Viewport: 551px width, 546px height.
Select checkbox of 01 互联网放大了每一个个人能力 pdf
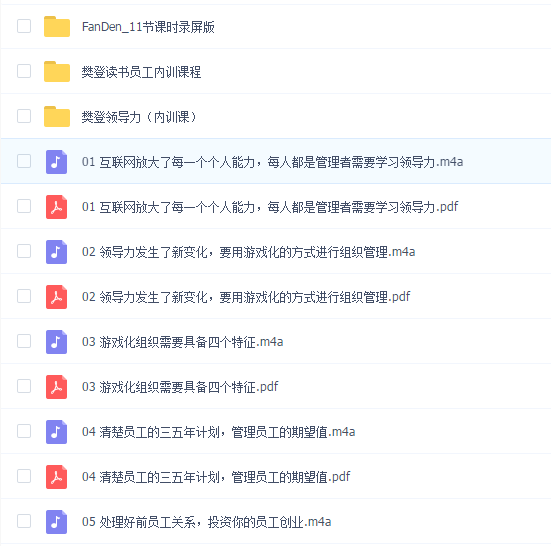[24, 206]
